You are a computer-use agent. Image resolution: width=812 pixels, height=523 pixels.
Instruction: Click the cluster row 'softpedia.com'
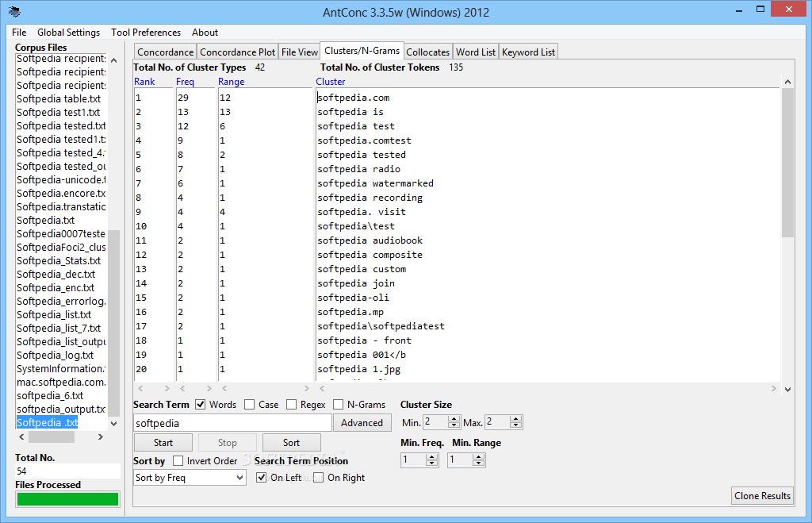353,98
